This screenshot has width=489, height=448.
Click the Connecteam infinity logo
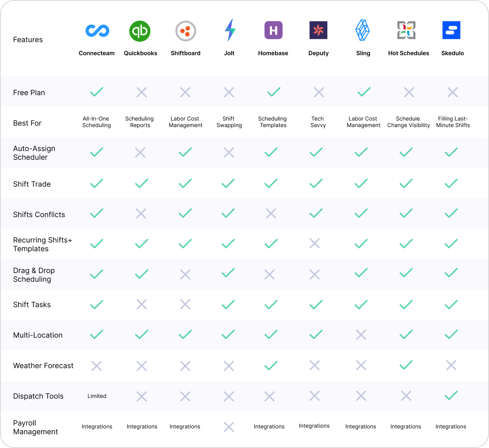pos(96,31)
